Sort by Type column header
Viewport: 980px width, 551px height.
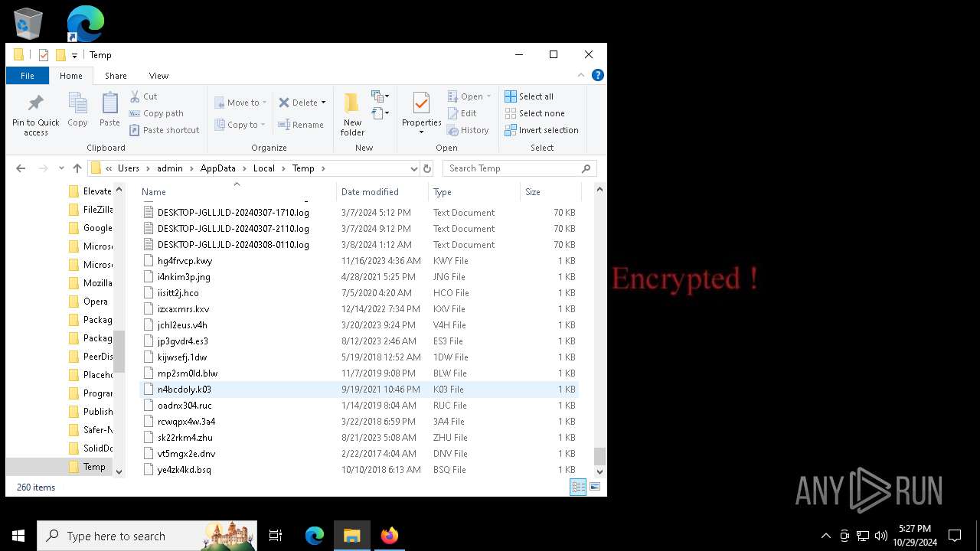(475, 191)
